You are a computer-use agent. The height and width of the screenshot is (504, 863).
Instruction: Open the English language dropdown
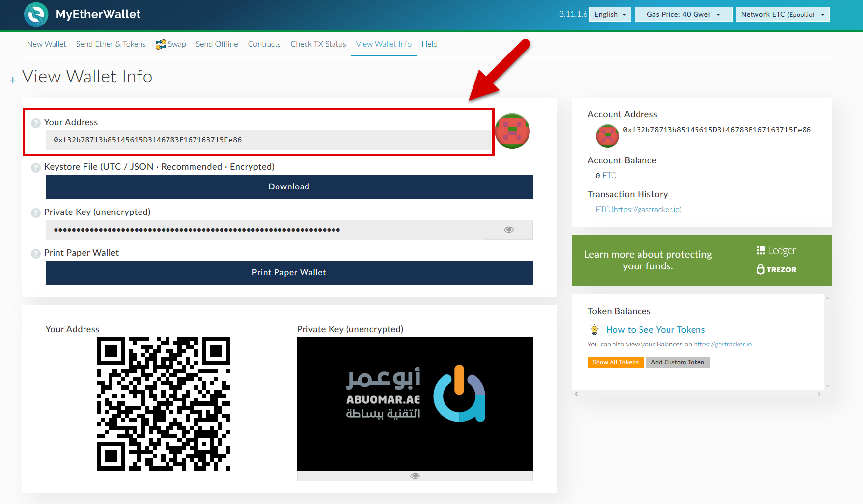click(x=610, y=14)
